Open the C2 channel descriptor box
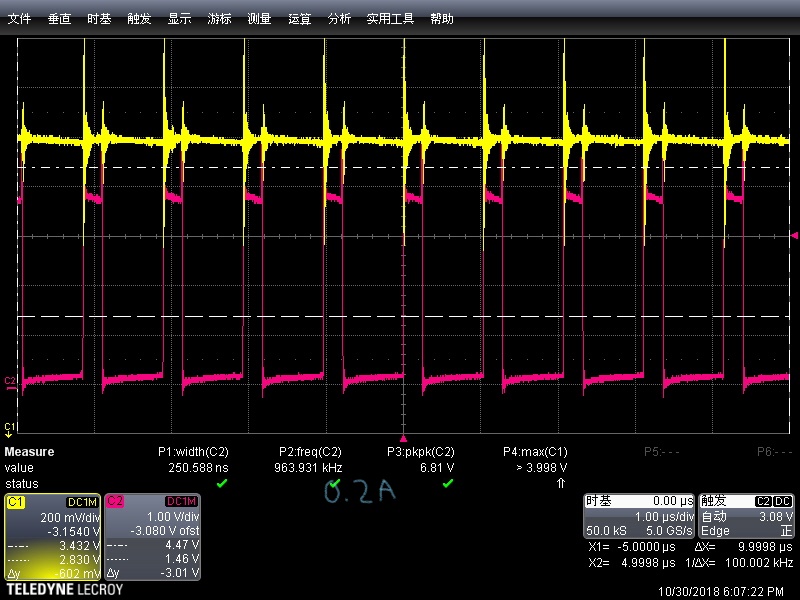The height and width of the screenshot is (600, 800). tap(153, 537)
